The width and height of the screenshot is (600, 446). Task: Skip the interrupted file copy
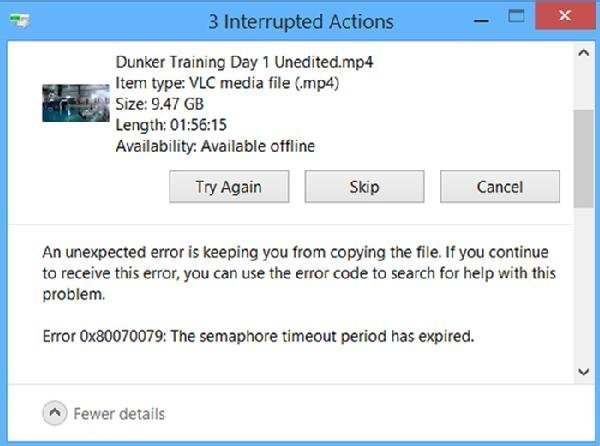[364, 187]
